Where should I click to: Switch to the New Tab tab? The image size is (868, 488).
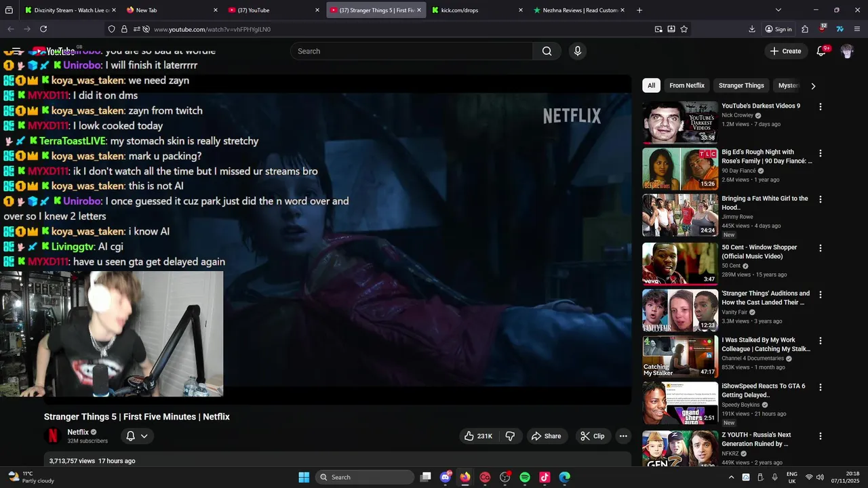pos(172,10)
